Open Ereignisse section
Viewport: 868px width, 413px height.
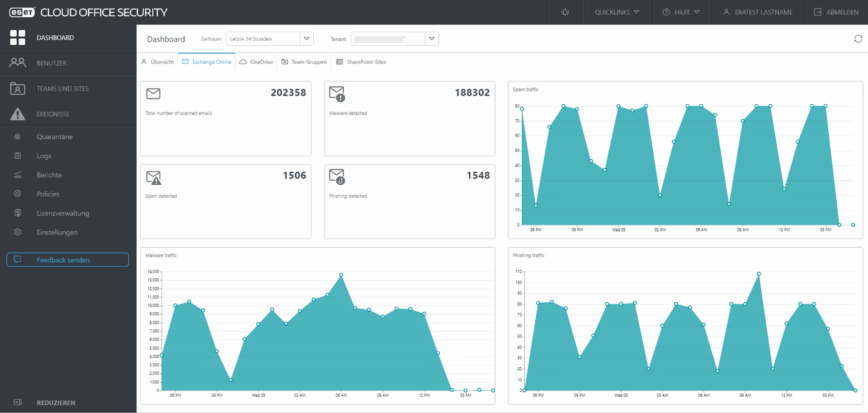(x=68, y=114)
